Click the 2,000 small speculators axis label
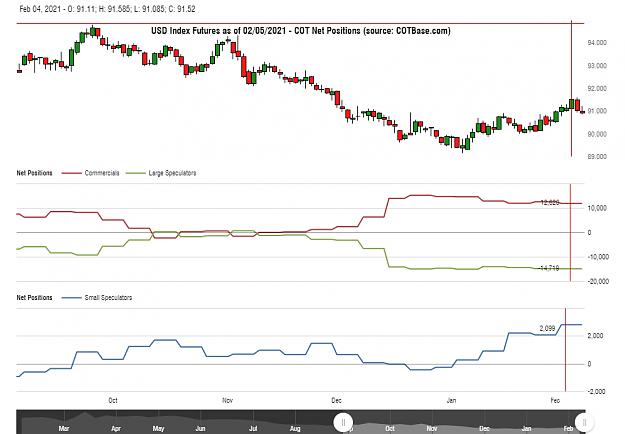Screen dimensions: 625x434 [x=596, y=336]
